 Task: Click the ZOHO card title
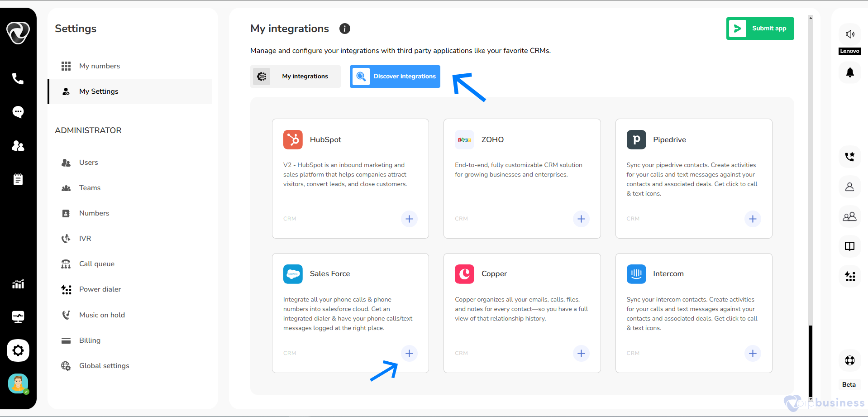click(x=492, y=140)
